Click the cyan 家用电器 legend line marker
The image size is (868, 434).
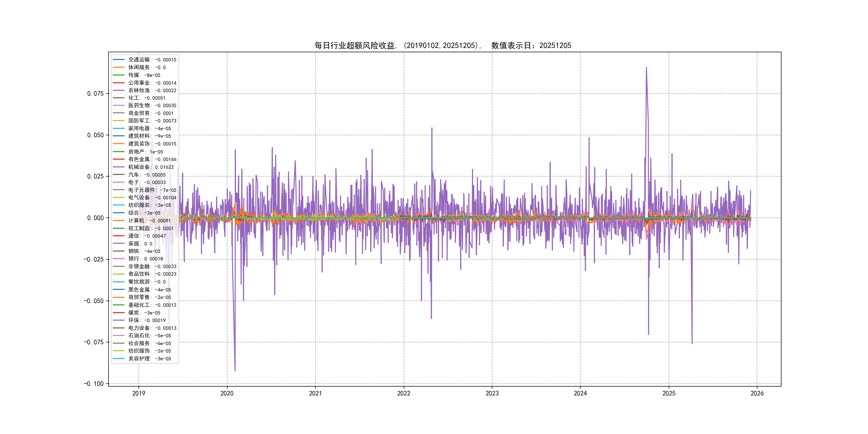point(119,128)
